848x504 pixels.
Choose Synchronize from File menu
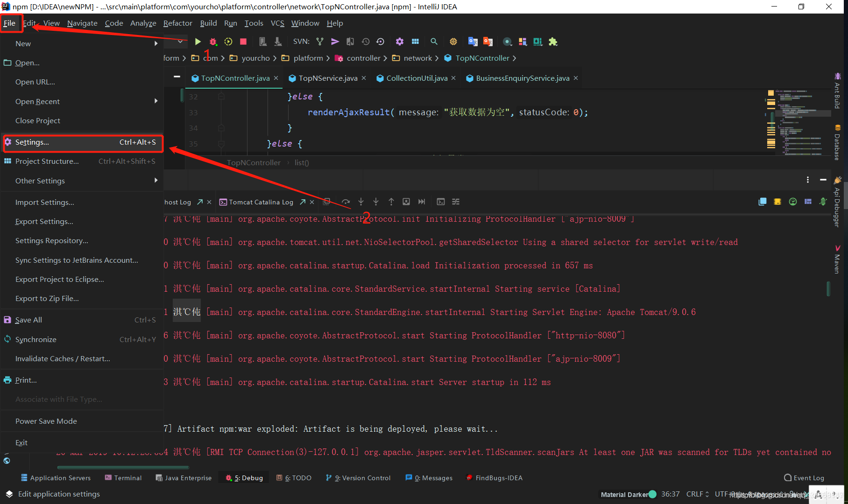coord(82,339)
